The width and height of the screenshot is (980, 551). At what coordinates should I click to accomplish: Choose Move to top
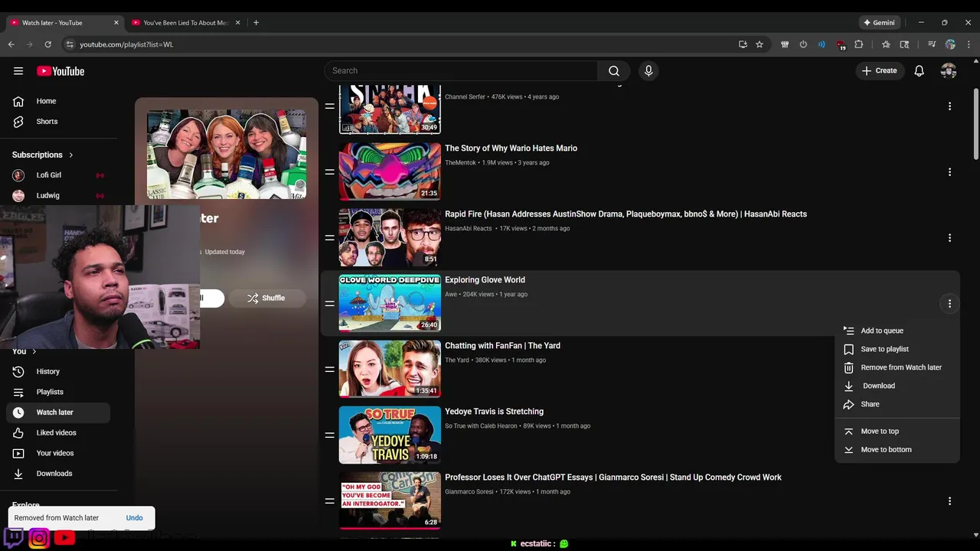coord(897,431)
